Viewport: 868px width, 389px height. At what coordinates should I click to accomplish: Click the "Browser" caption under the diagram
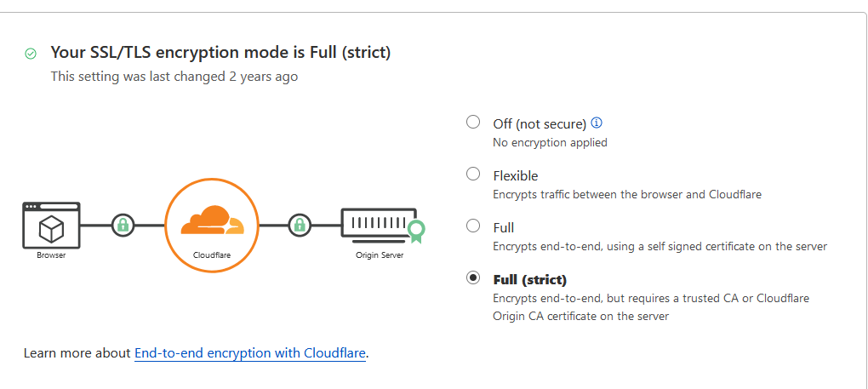[x=51, y=255]
